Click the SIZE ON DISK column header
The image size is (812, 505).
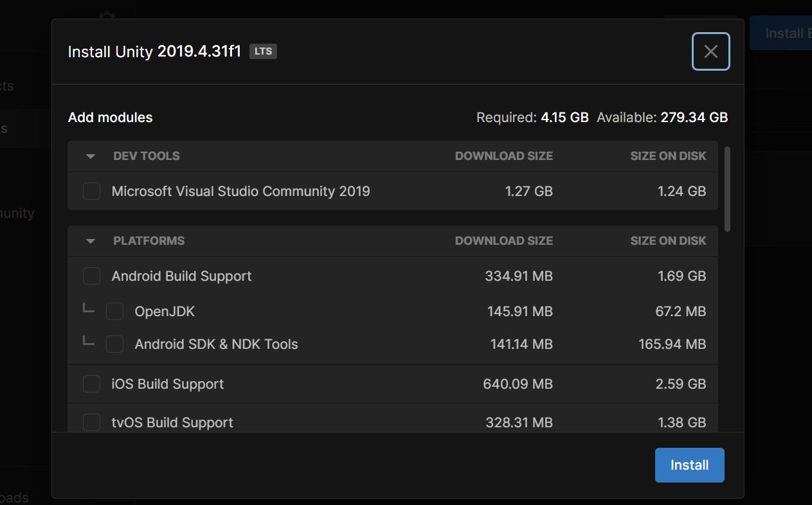668,155
